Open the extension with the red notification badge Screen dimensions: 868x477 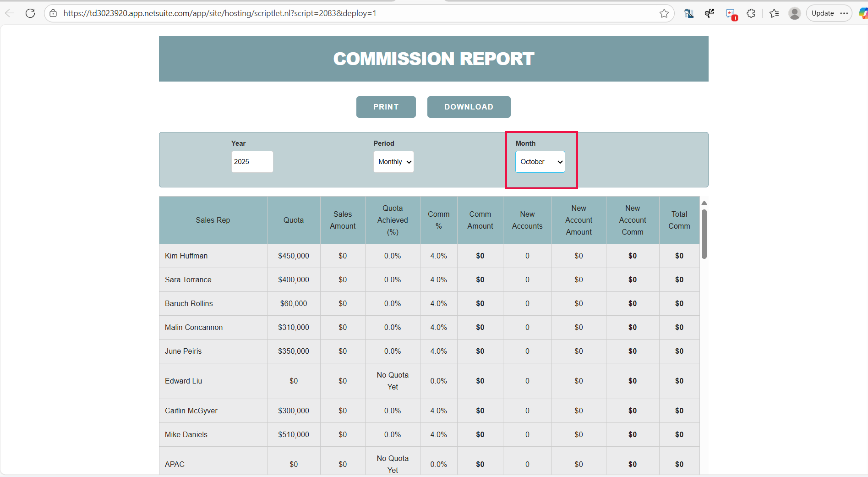(x=731, y=13)
